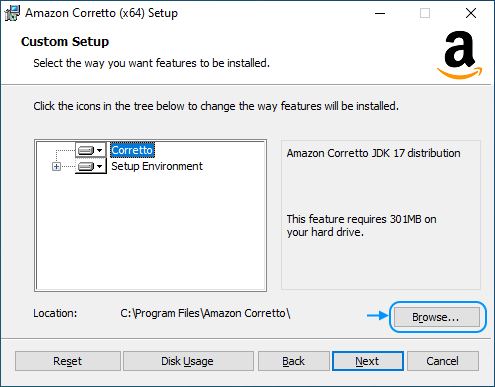Click the installer icon in title bar

[x=12, y=13]
